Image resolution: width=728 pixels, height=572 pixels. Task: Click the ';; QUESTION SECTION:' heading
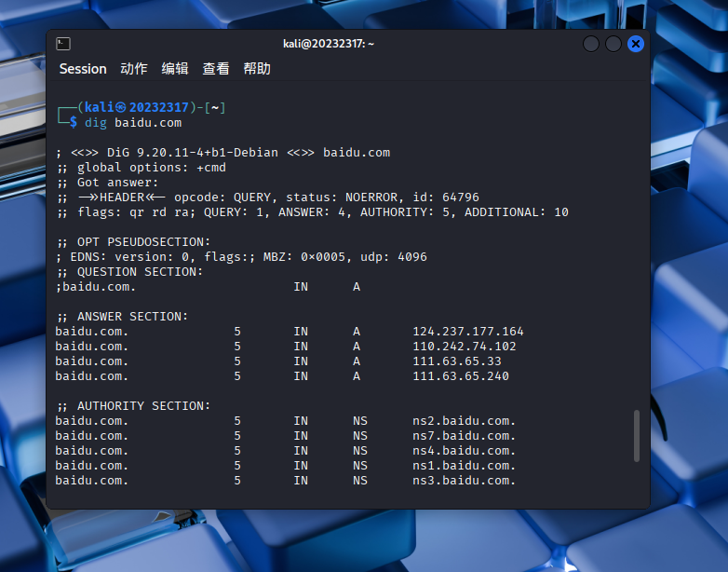pos(129,272)
